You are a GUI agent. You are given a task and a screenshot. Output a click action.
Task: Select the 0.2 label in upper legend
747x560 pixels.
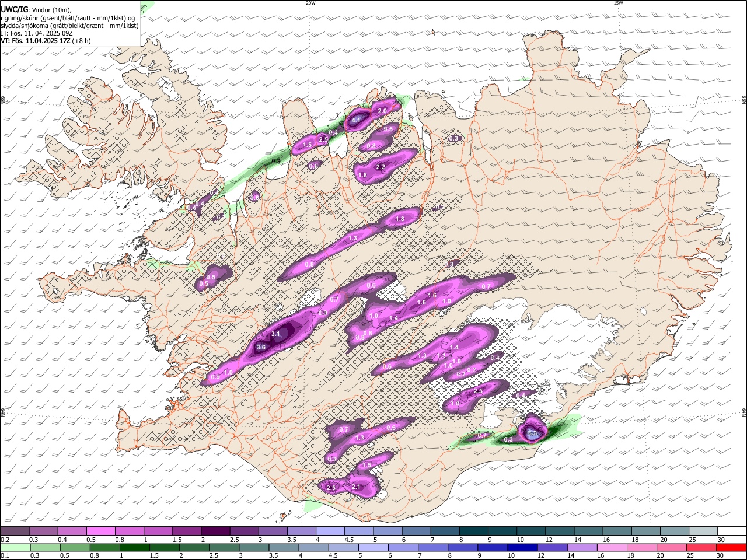click(5, 540)
